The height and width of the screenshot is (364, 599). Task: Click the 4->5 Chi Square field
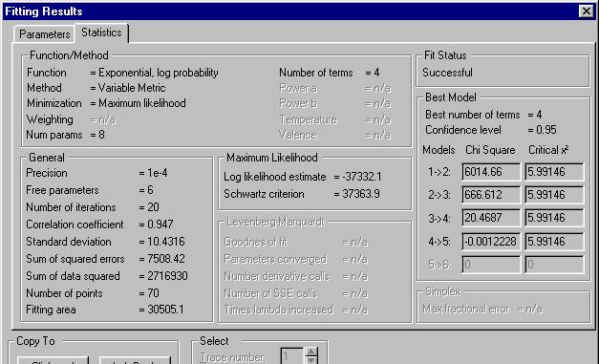(491, 242)
